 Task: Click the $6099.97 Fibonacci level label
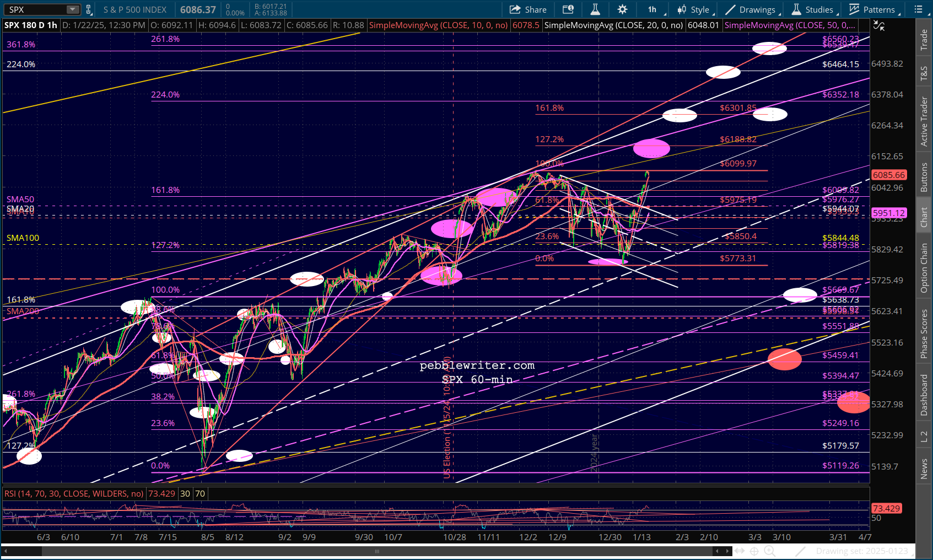[x=738, y=164]
